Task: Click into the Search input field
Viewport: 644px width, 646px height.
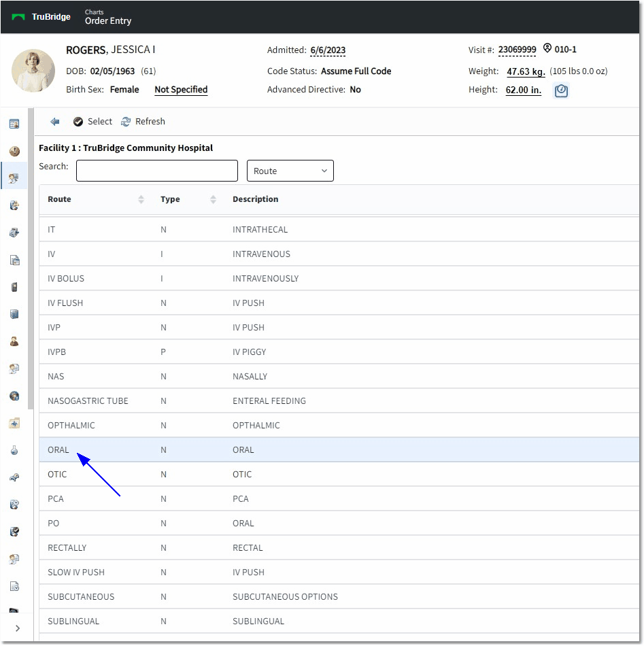Action: click(x=157, y=171)
